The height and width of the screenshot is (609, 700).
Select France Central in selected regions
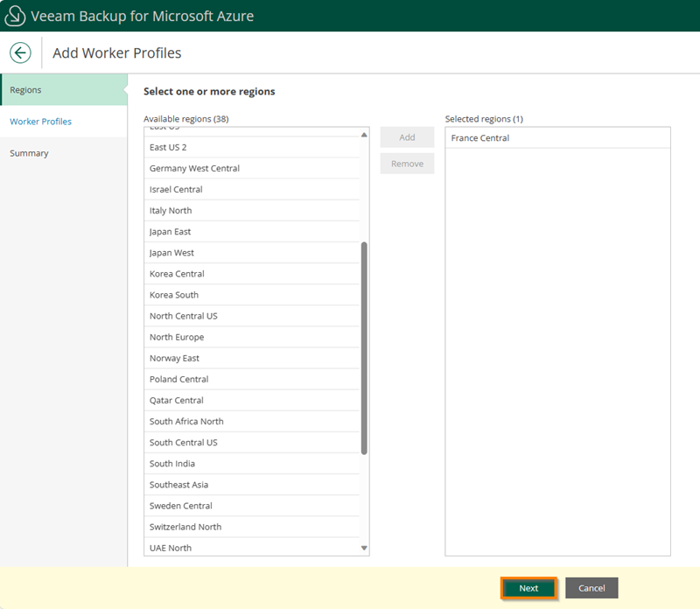pyautogui.click(x=480, y=138)
